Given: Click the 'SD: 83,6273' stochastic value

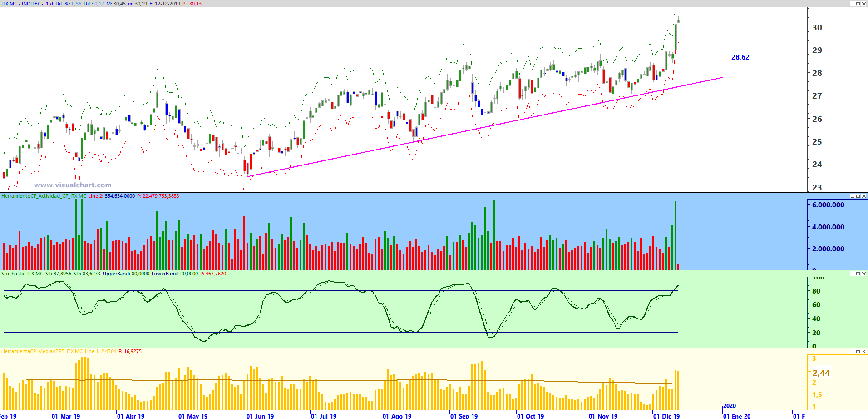Looking at the screenshot, I should click(x=87, y=274).
